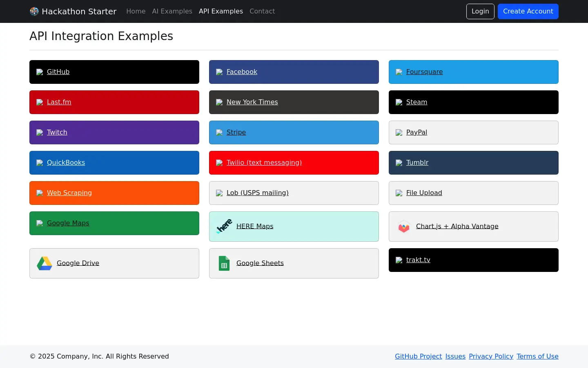
Task: Click the HERE Maps logo icon
Action: [224, 227]
